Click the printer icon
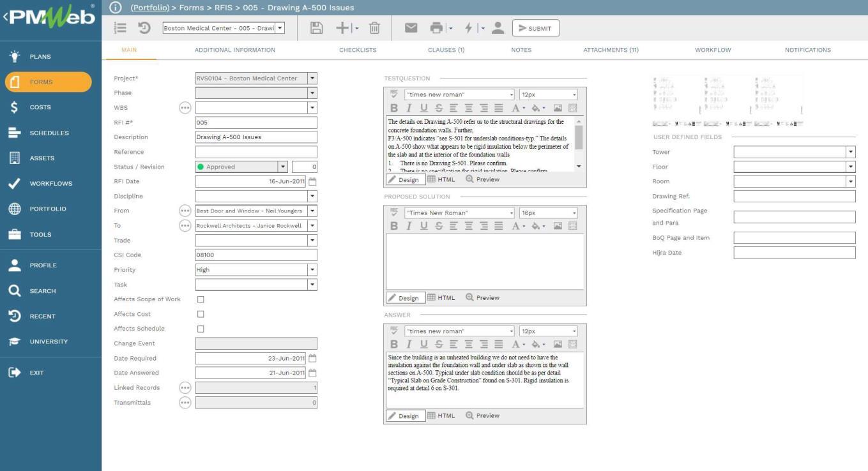This screenshot has width=868, height=471. [436, 28]
